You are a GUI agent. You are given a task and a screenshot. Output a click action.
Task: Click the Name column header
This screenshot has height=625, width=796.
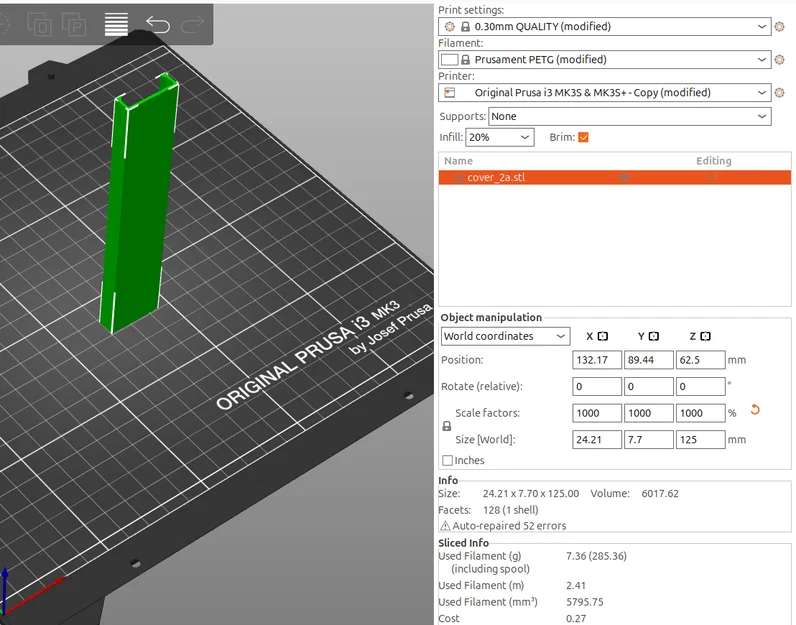[x=458, y=161]
